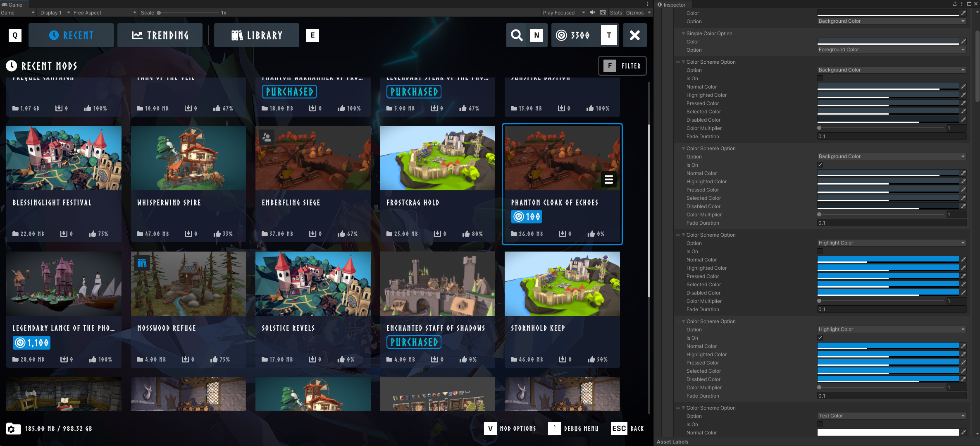Screen dimensions: 980x446
Task: Click the download icon on Solstice Revels card
Action: (x=312, y=359)
